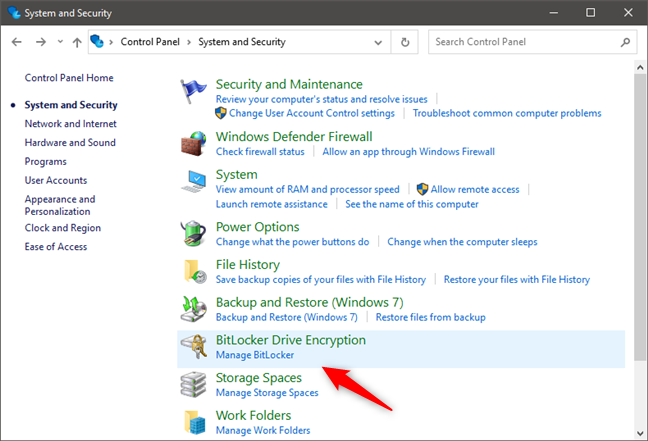Click the BitLocker padlock drive icon

(194, 347)
